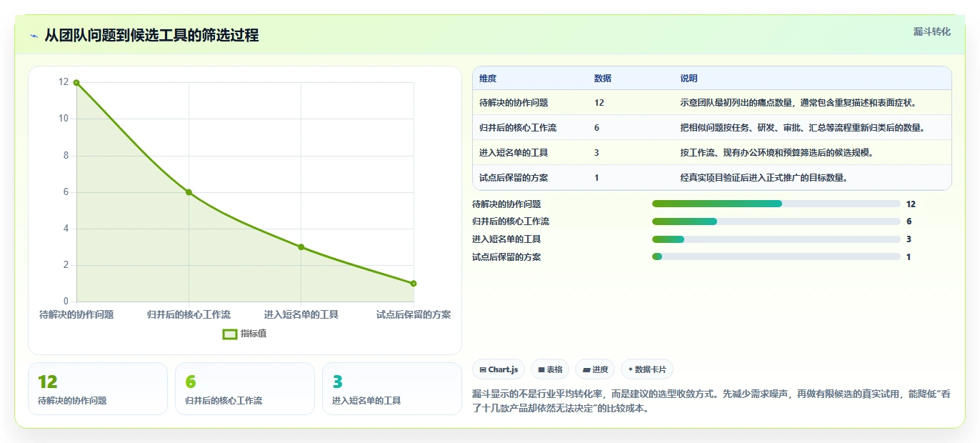The width and height of the screenshot is (980, 443).
Task: Click the x-axis label 试点后保留的方案 in the chart
Action: point(414,314)
